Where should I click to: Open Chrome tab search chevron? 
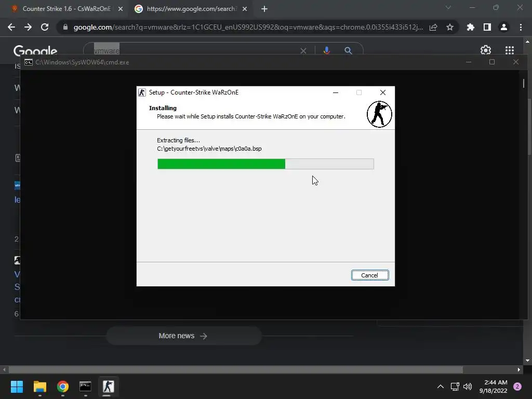(x=448, y=7)
